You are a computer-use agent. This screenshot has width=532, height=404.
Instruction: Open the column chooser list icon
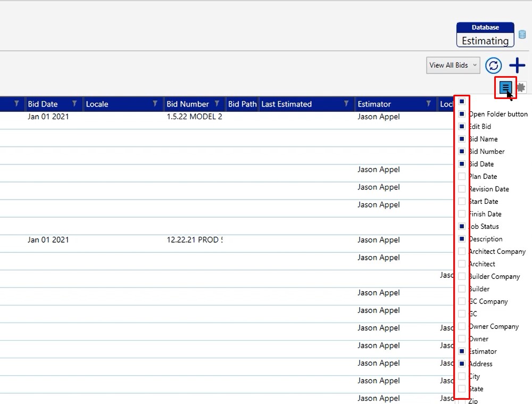505,87
